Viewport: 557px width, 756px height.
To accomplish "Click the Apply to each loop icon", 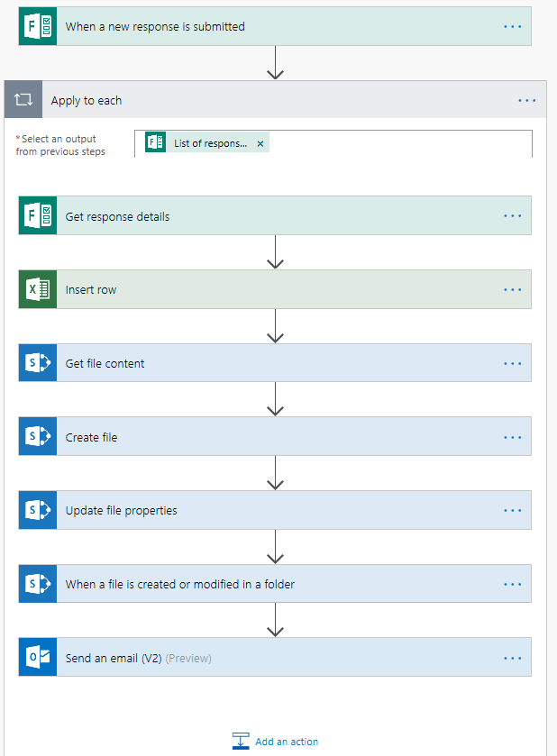I will tap(23, 100).
